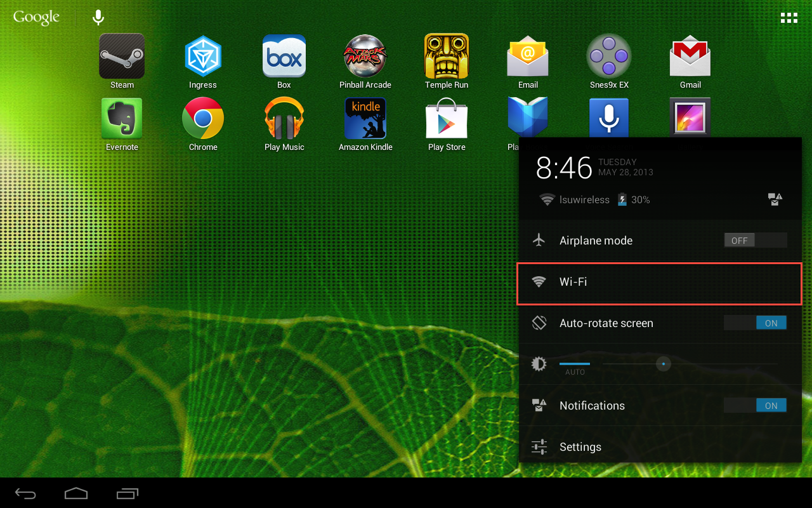Open Settings from the quick panel
The width and height of the screenshot is (812, 508).
pyautogui.click(x=660, y=447)
